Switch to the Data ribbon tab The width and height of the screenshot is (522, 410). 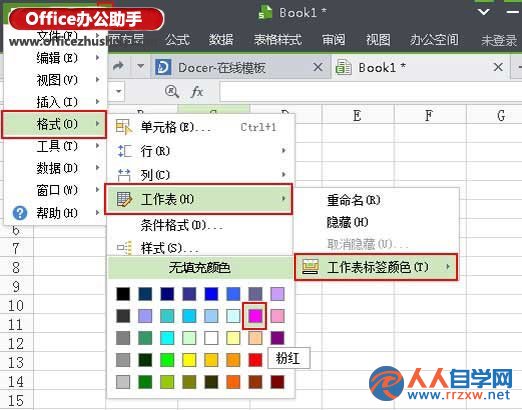(x=221, y=40)
